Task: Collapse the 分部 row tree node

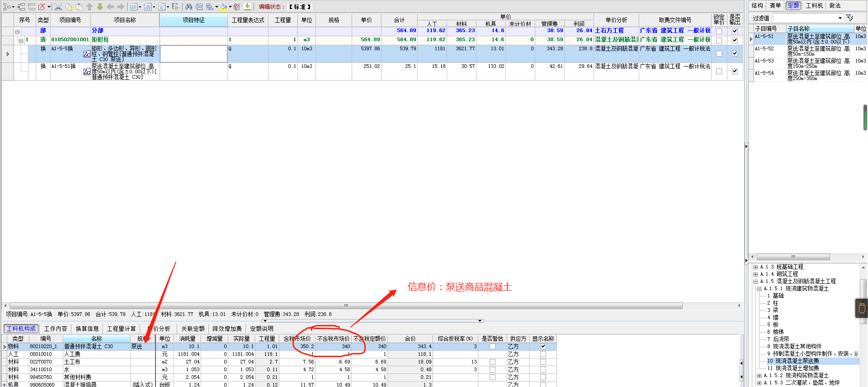Action: coord(17,32)
